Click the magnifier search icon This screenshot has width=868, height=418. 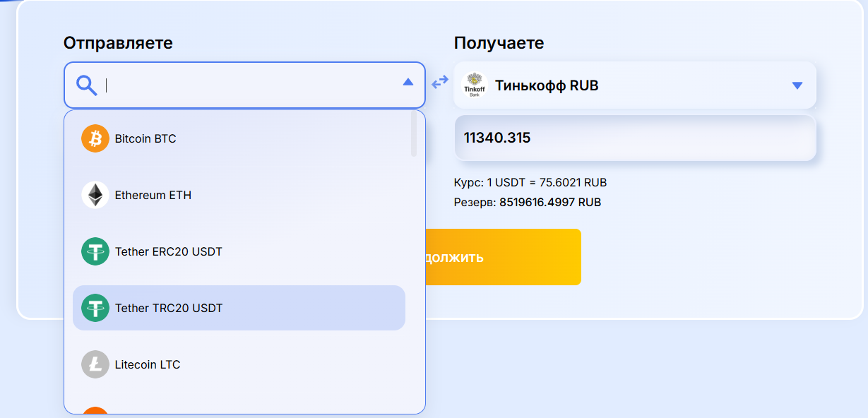(86, 85)
